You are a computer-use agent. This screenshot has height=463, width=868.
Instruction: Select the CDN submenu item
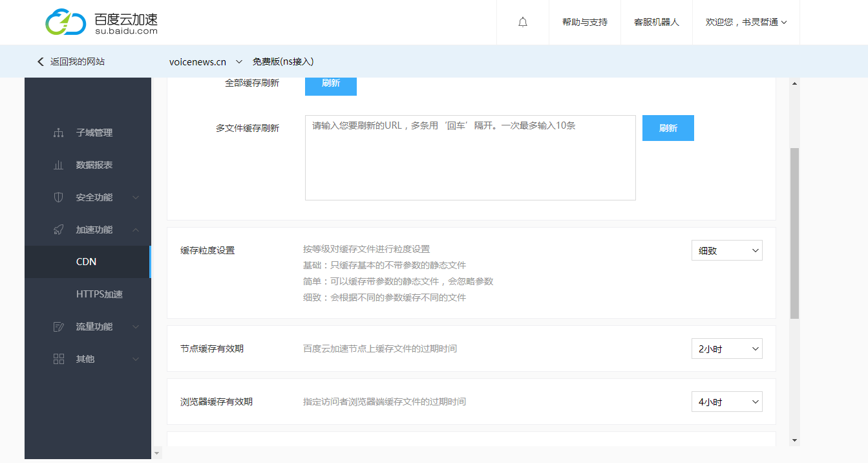click(x=88, y=262)
